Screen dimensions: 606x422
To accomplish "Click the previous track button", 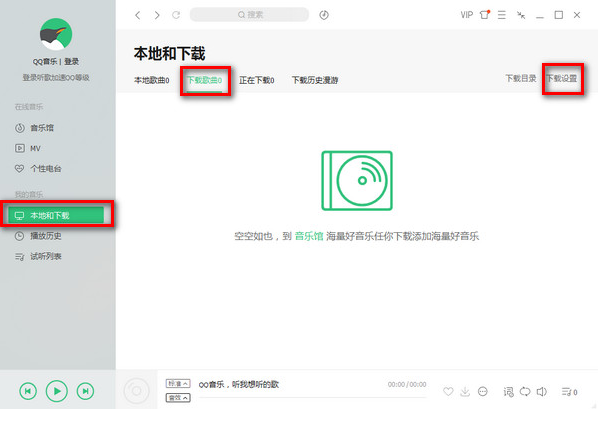I will coord(28,391).
